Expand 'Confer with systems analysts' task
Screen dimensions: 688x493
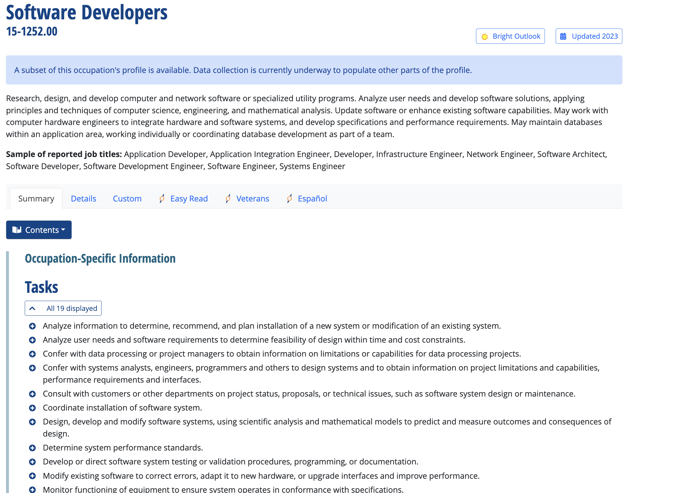(x=32, y=368)
